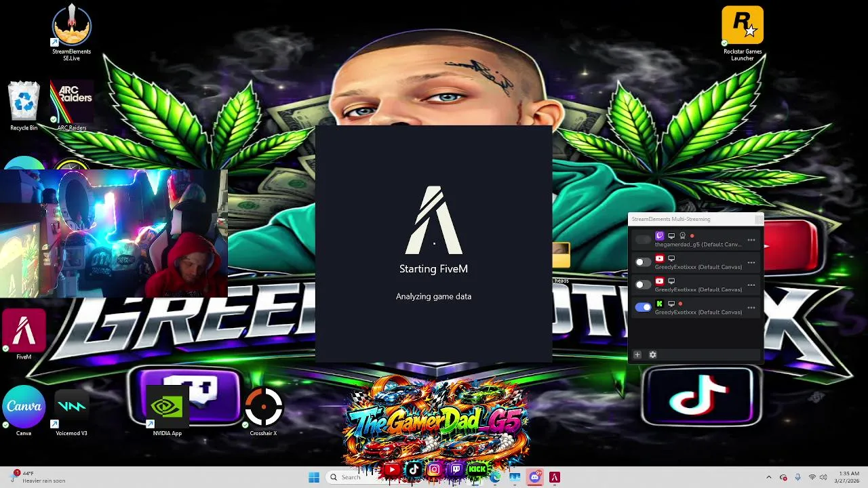Close the StreamElements Multi-Streaming panel
868x488 pixels.
click(x=758, y=219)
